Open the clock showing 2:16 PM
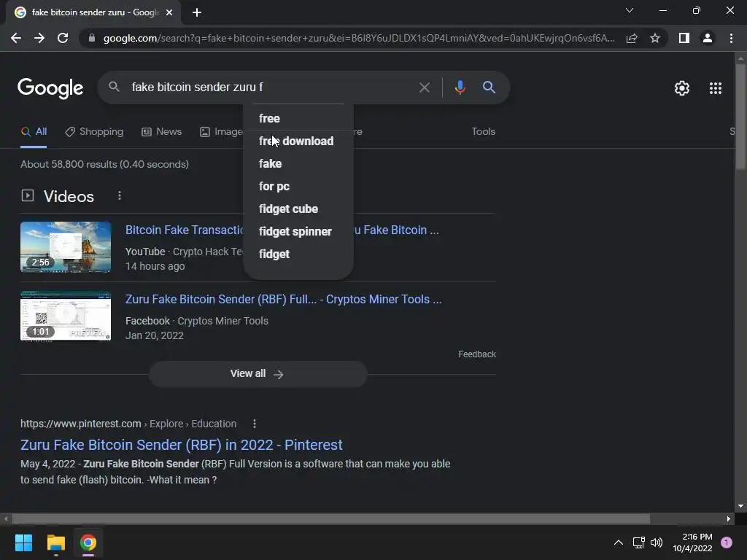The width and height of the screenshot is (747, 560). (692, 542)
